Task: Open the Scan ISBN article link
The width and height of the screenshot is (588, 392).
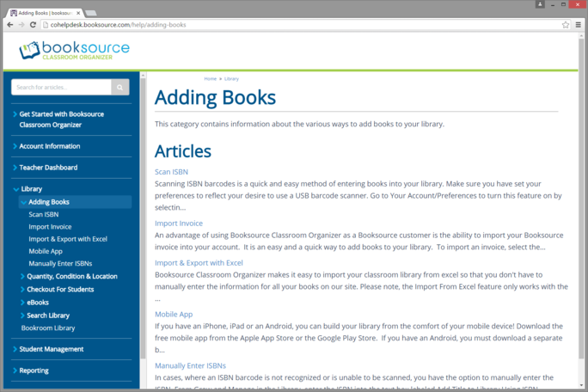Action: pos(171,172)
